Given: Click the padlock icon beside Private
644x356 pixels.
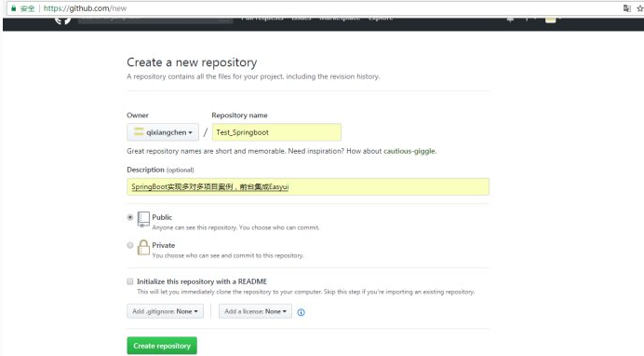Looking at the screenshot, I should [x=143, y=248].
